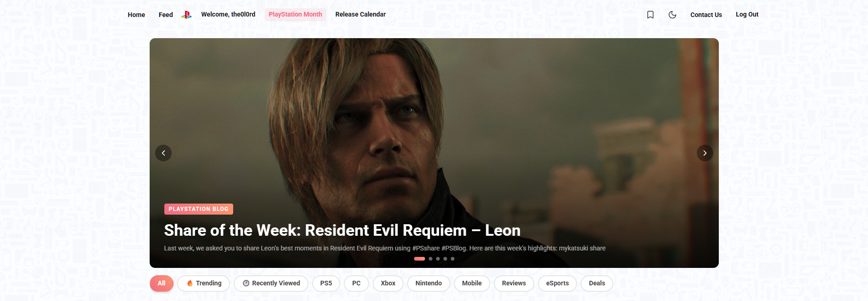This screenshot has width=868, height=301.
Task: Open saved bookmarks icon
Action: (x=650, y=15)
